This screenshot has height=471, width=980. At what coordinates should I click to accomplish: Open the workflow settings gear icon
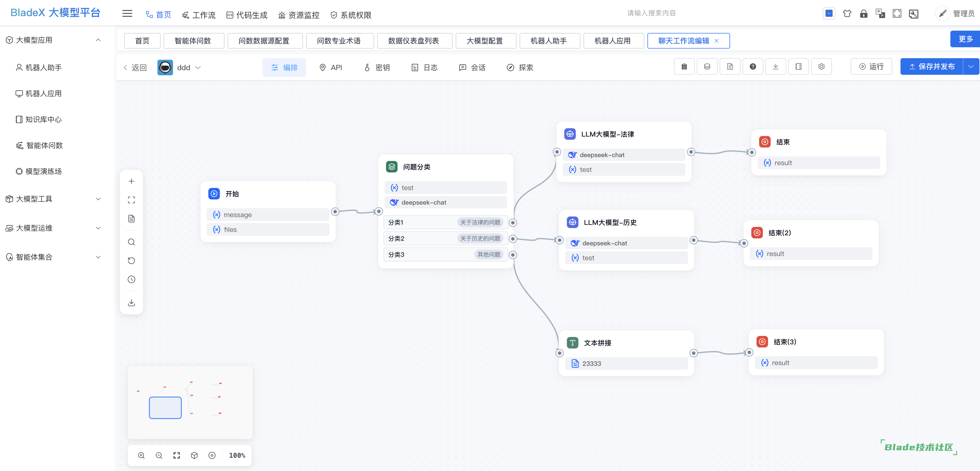(x=821, y=67)
